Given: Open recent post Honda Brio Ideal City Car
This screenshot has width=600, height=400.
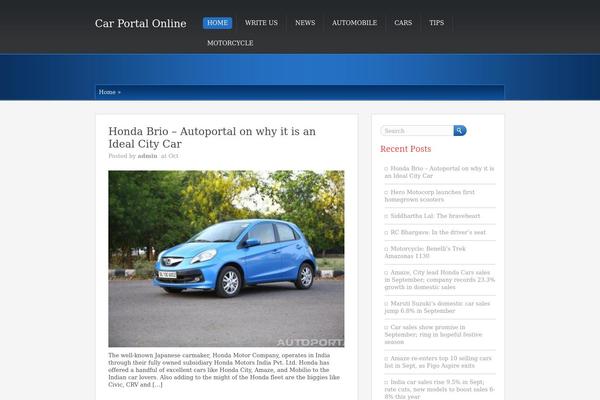Looking at the screenshot, I should (x=439, y=172).
